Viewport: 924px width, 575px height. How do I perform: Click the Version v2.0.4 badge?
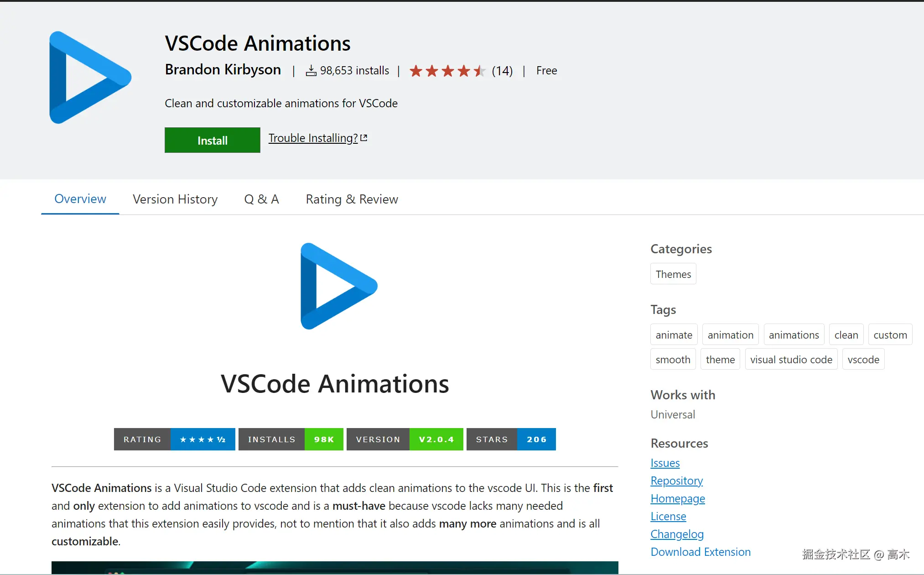[x=405, y=439]
